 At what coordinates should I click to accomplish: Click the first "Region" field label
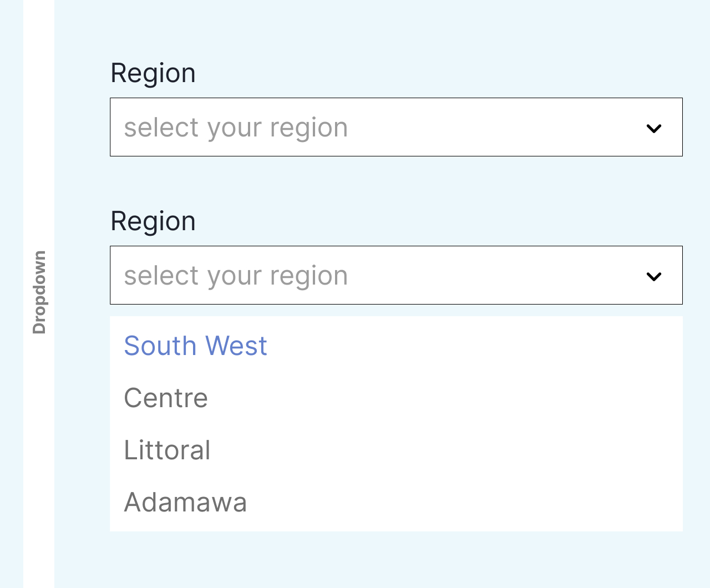coord(153,73)
